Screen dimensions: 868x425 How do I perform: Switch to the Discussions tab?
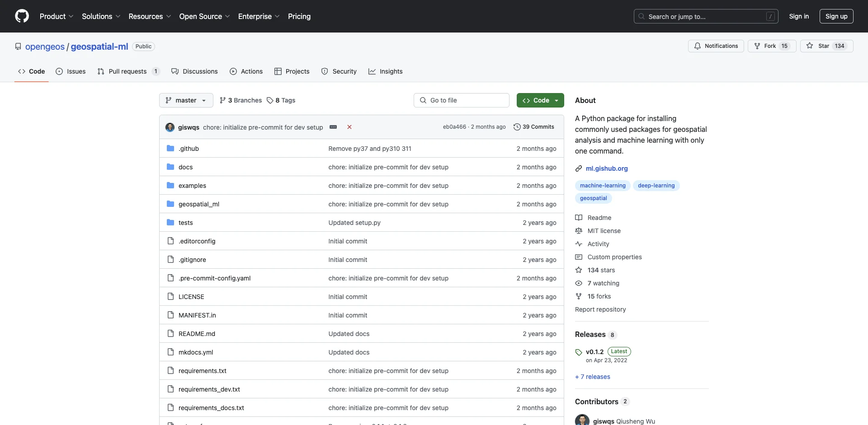194,71
